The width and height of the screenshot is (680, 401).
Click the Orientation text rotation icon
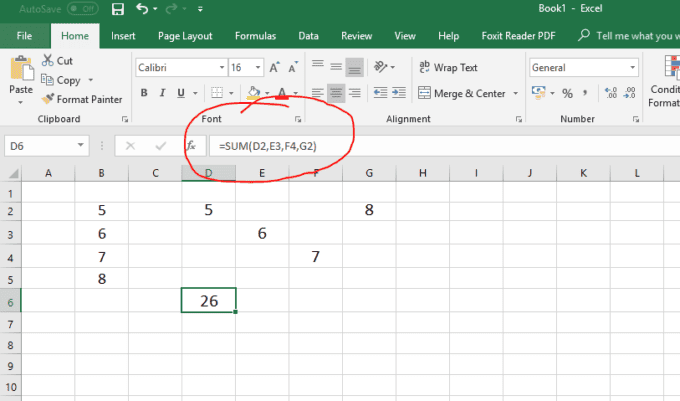click(x=380, y=67)
